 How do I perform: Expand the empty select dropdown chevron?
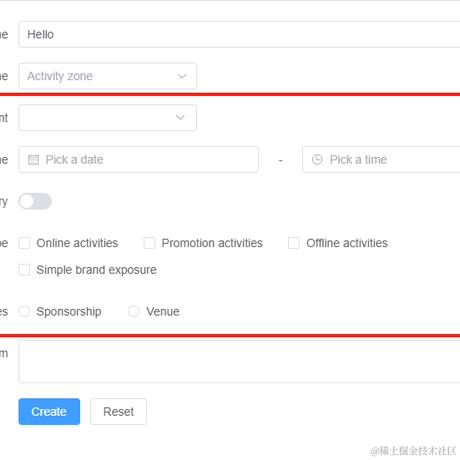pyautogui.click(x=180, y=117)
